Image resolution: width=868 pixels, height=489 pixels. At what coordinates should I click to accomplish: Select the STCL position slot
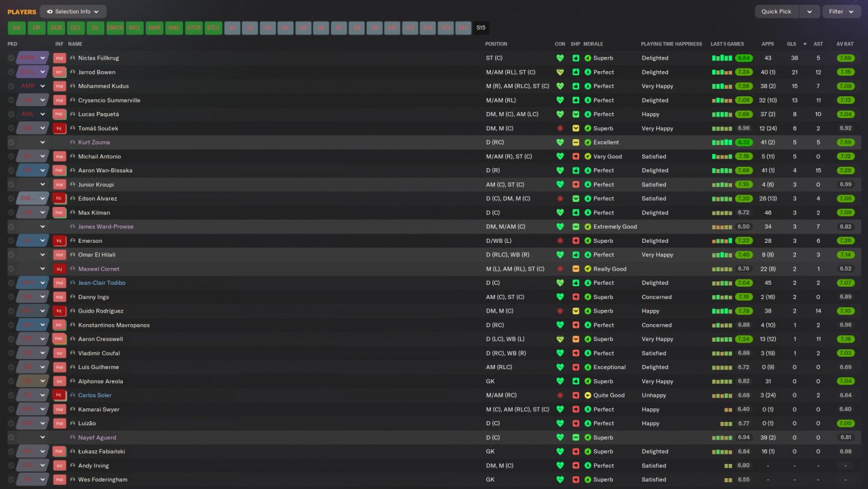tap(214, 28)
